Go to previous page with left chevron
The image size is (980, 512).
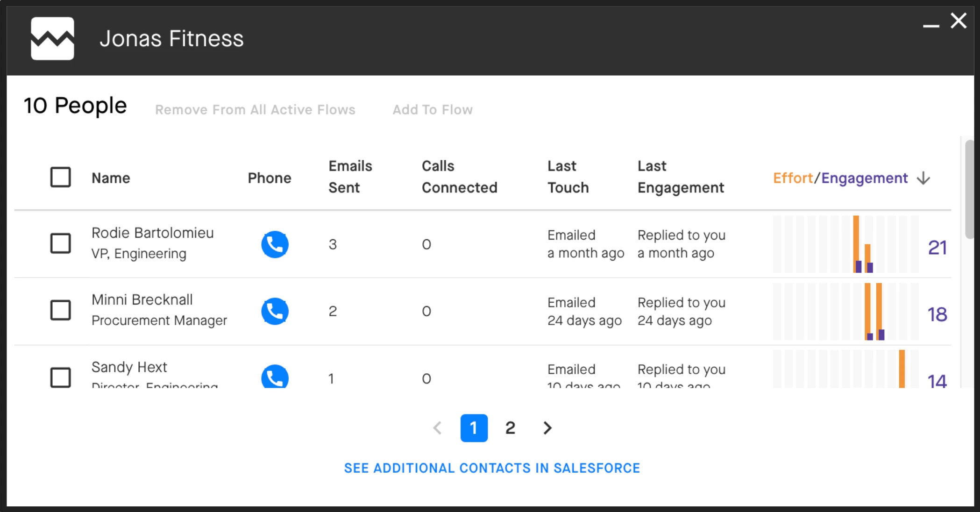coord(438,427)
